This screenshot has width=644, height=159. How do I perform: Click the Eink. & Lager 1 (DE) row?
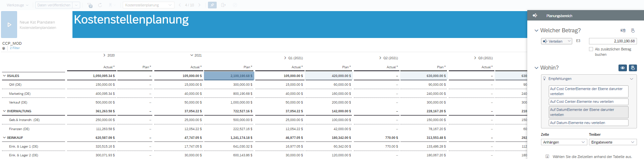(23, 147)
